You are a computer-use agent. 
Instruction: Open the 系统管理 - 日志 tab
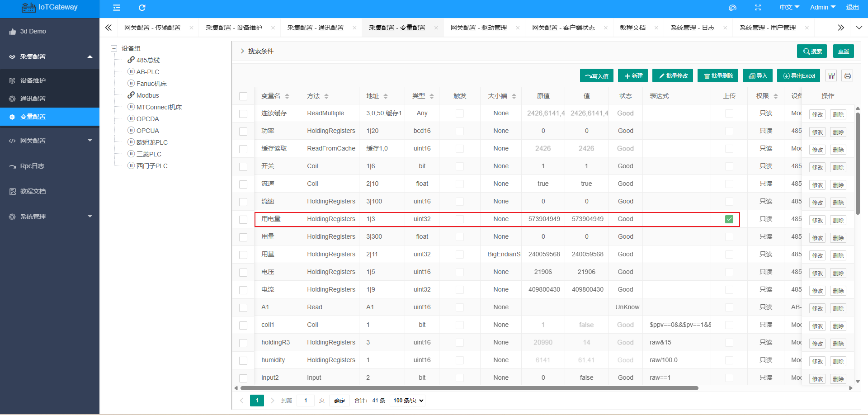(692, 28)
